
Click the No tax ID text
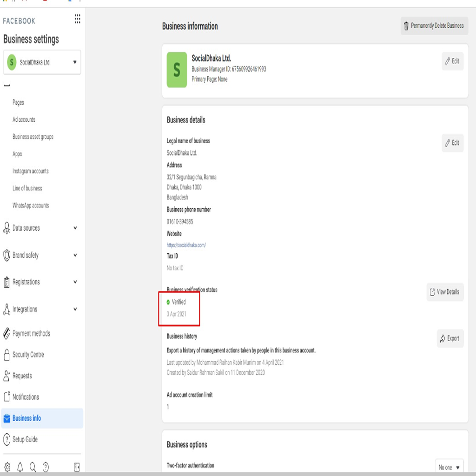(x=175, y=268)
